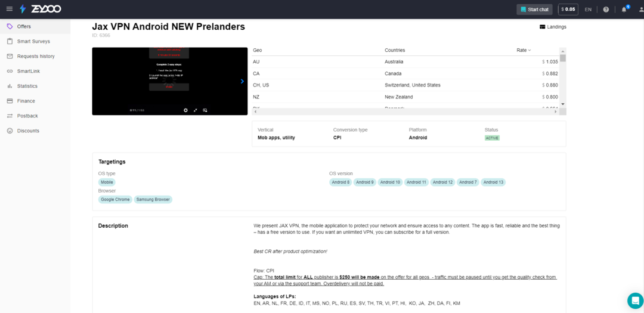Select the Canada country cell
The image size is (644, 313).
(393, 73)
